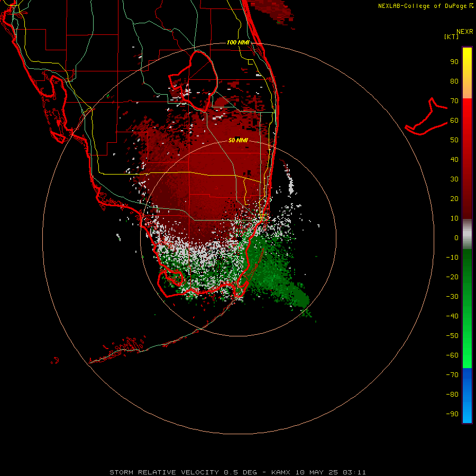Click the -90 value on the velocity scale
The width and height of the screenshot is (476, 476).
pyautogui.click(x=452, y=414)
